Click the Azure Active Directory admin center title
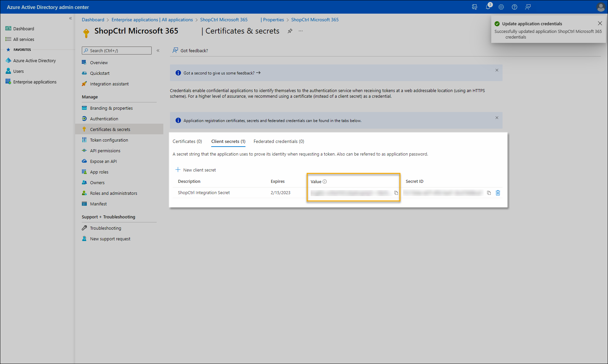 tap(48, 7)
